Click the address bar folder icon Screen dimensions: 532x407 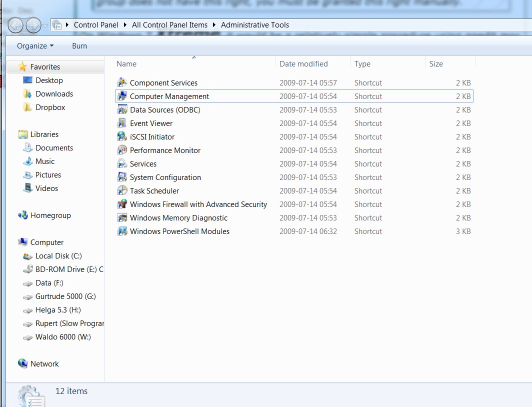click(57, 25)
